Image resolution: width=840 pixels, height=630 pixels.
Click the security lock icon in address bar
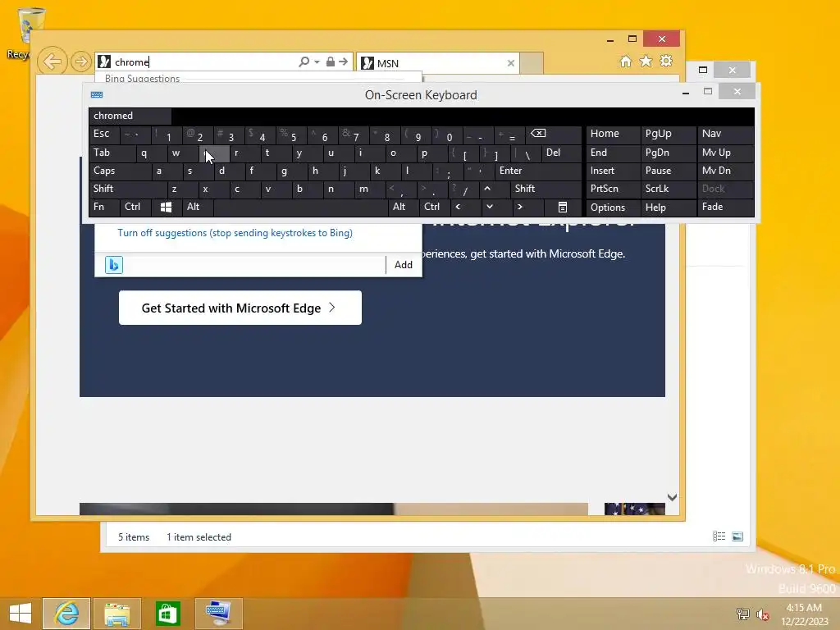[x=331, y=62]
